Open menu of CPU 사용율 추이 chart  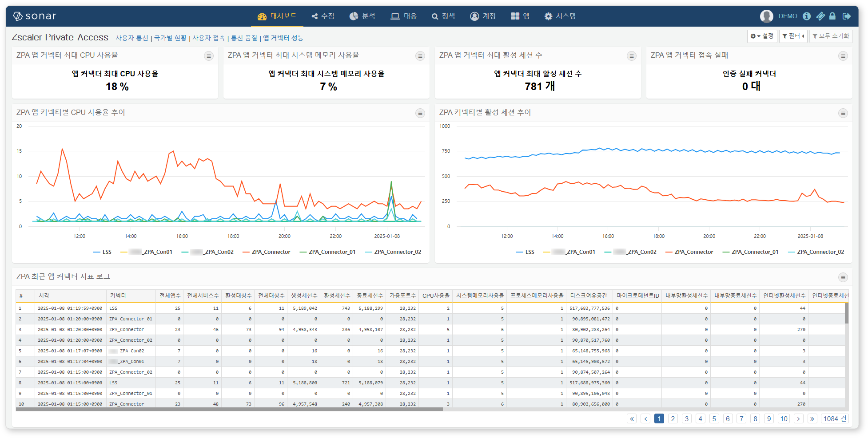point(420,113)
